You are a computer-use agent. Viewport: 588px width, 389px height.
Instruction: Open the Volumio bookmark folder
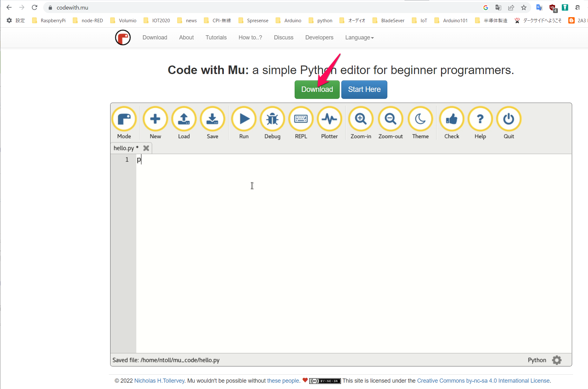pyautogui.click(x=123, y=21)
